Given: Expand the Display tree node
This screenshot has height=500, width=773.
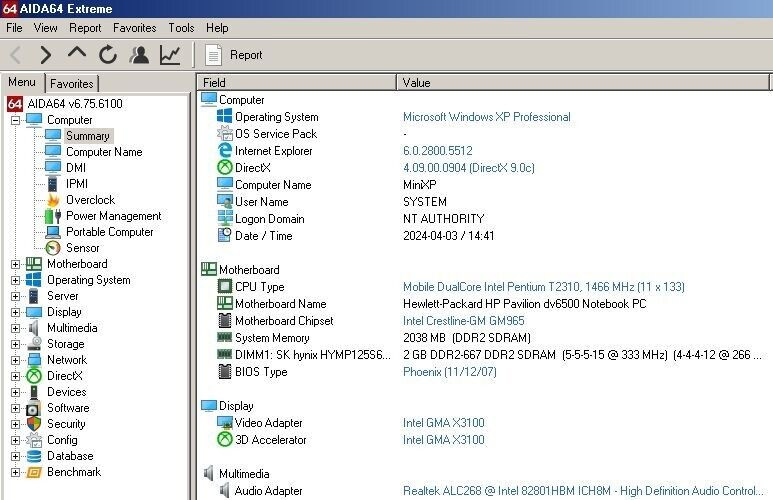Looking at the screenshot, I should point(15,312).
